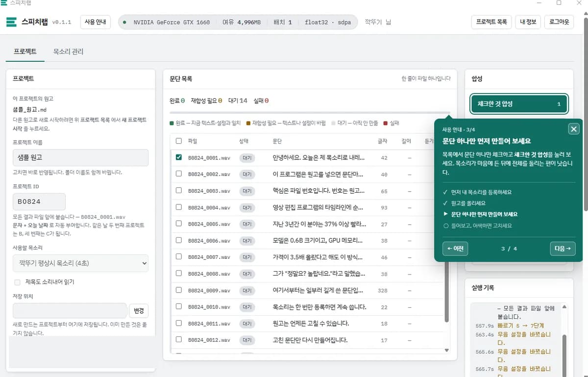Check the B0824_0011.wav row checkbox

[178, 324]
